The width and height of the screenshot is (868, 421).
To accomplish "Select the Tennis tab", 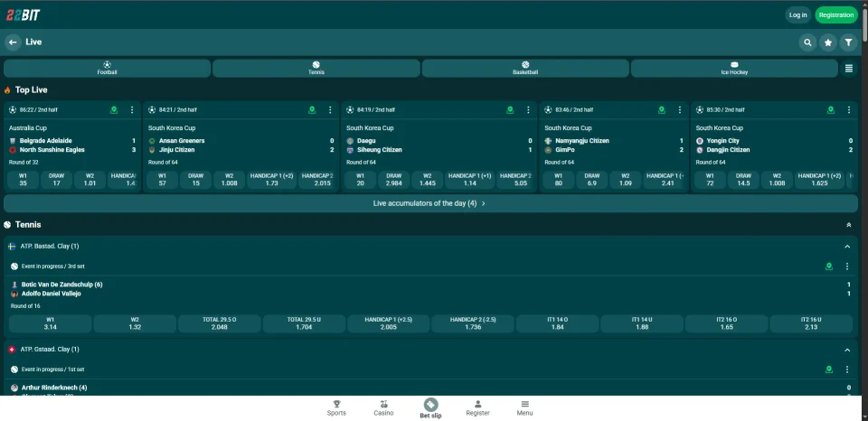I will (316, 69).
